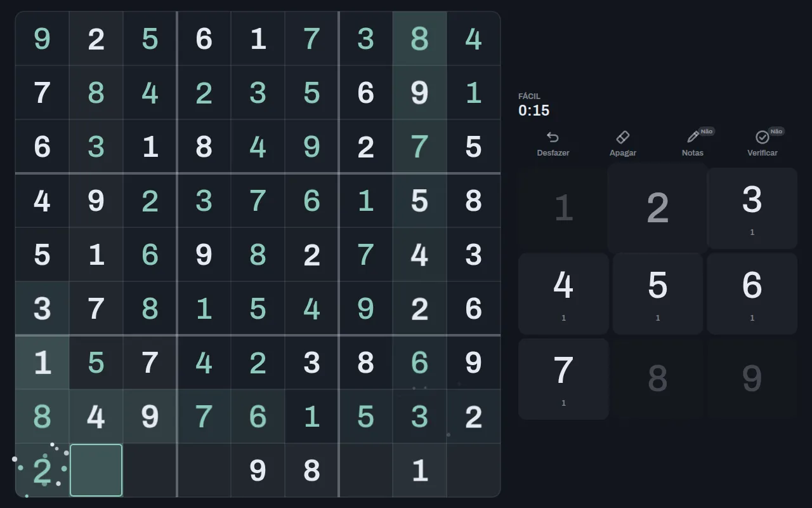The image size is (812, 508).
Task: Toggle the Notas pencil mode
Action: click(693, 137)
